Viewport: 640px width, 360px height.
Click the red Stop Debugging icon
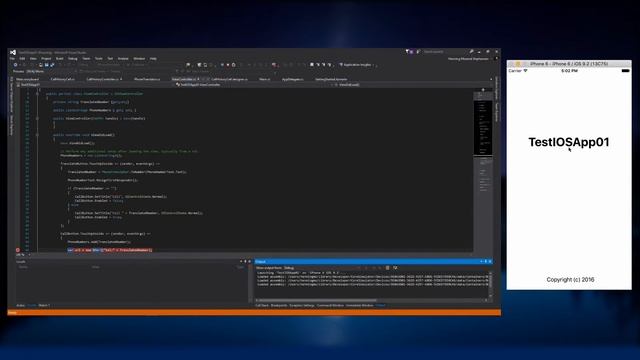[x=228, y=65]
